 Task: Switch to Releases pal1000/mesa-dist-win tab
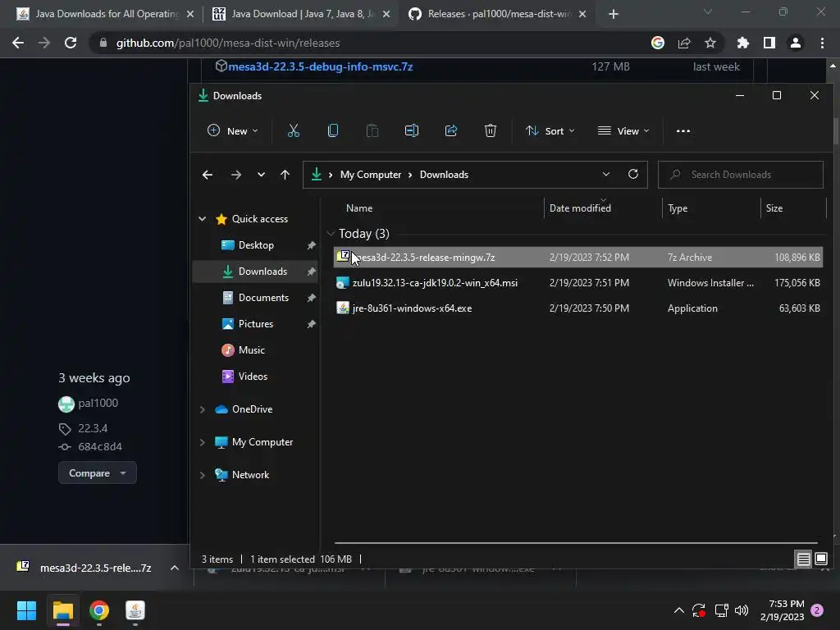(498, 14)
